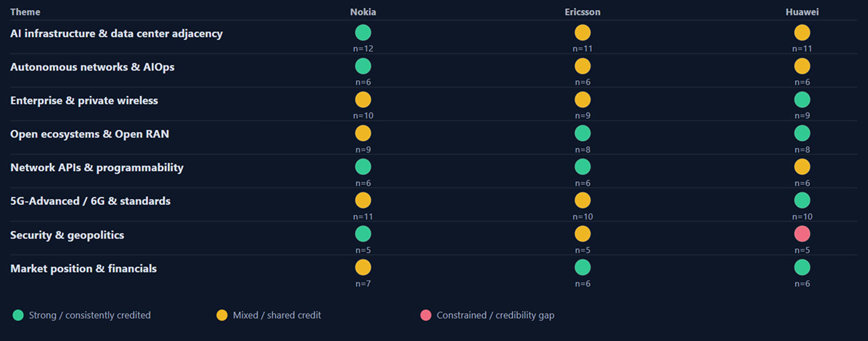
Task: Select Nokia's dot for Autonomous networks & AIOps
Action: click(x=363, y=66)
